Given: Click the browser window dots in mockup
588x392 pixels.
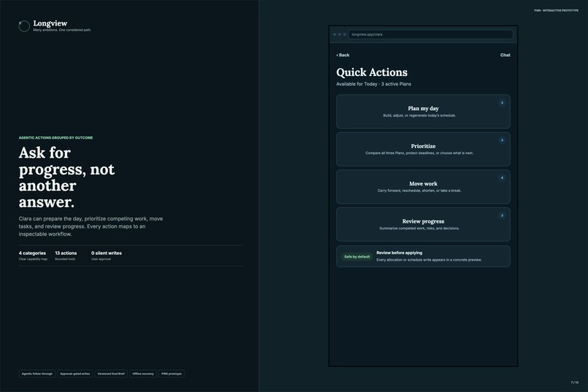Looking at the screenshot, I should point(339,34).
